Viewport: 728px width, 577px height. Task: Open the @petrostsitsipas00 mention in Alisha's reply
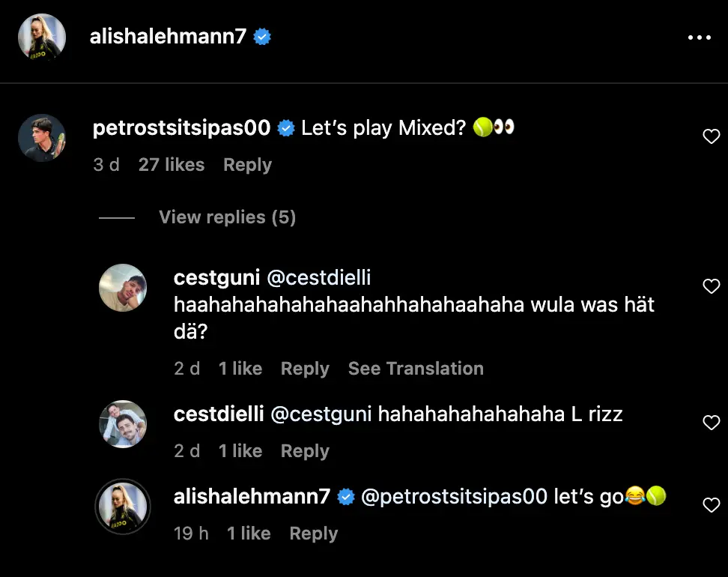[454, 495]
